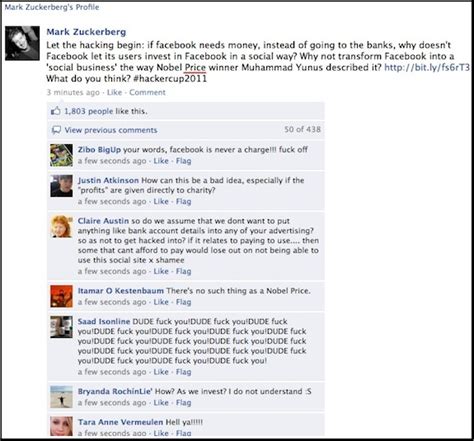Open Bryanda RochinLie' profile name link
This screenshot has height=441, width=474.
[115, 391]
